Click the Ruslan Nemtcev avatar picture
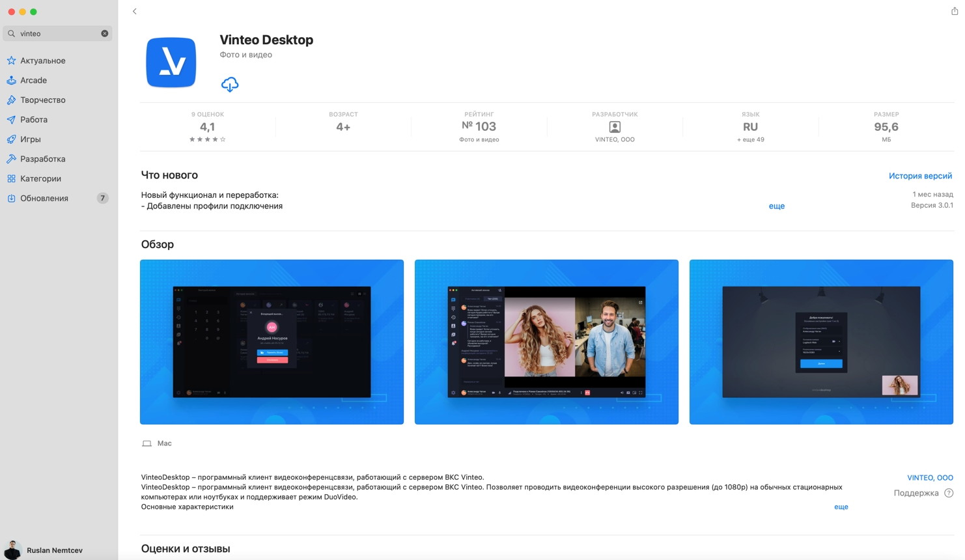Image resolution: width=965 pixels, height=560 pixels. click(12, 550)
